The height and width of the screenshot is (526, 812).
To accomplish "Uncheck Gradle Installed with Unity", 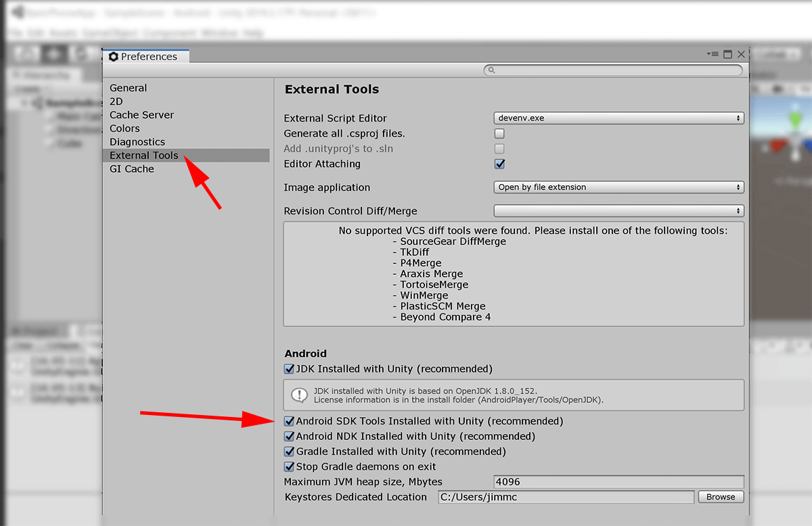I will click(289, 452).
